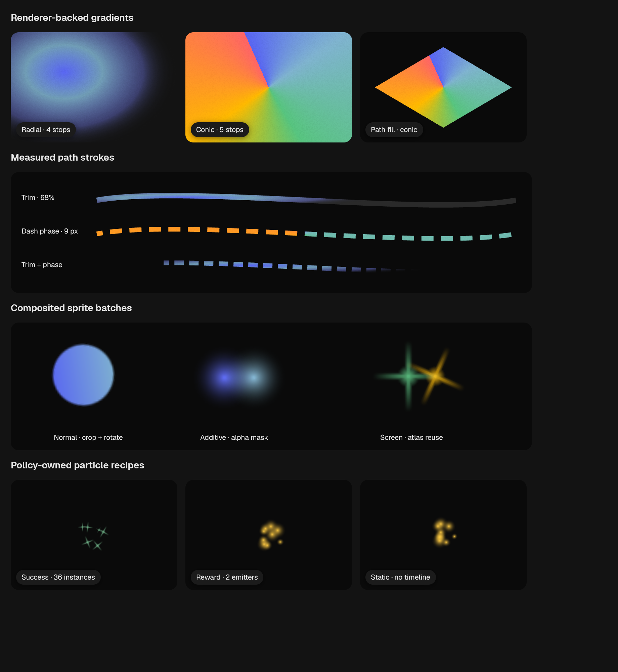The image size is (618, 672).
Task: Click the 'Measured path strokes' heading
Action: [x=62, y=157]
